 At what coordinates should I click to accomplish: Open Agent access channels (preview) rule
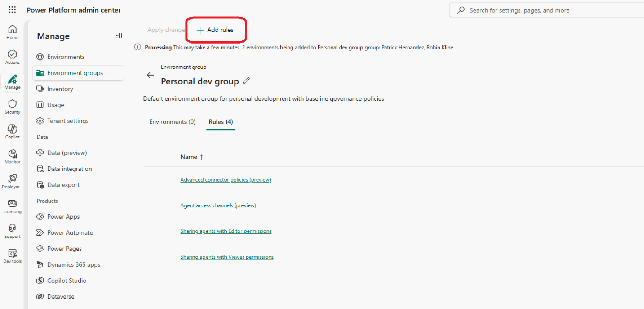pos(218,206)
